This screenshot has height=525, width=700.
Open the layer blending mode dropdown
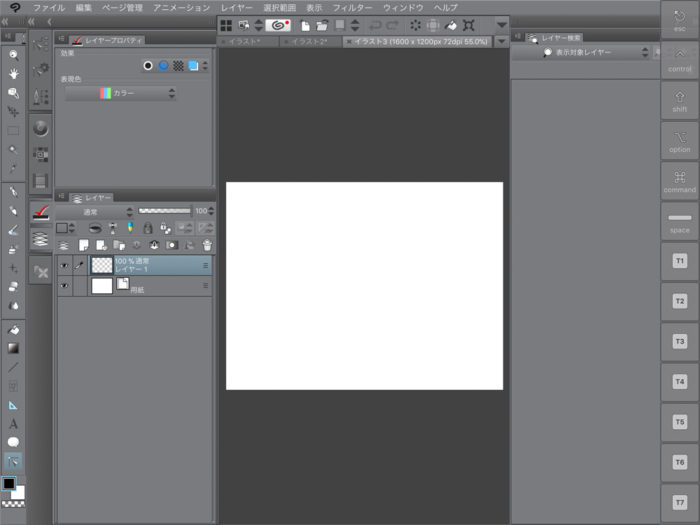[x=94, y=212]
